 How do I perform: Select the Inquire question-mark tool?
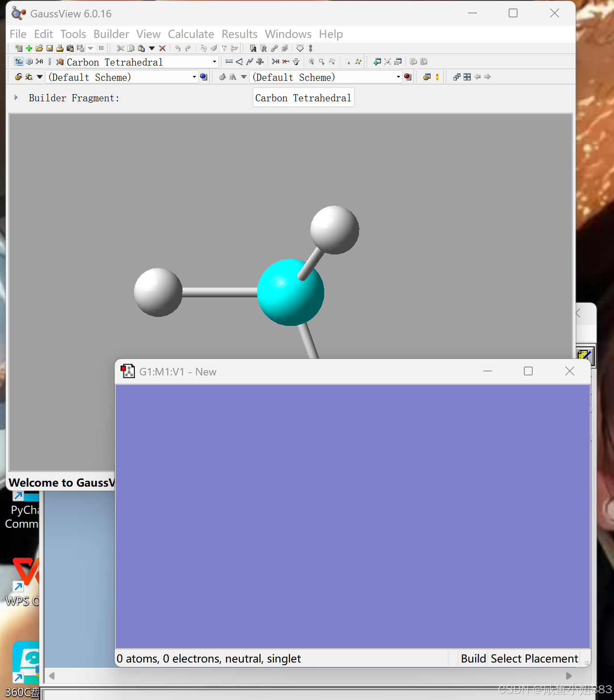click(x=260, y=62)
